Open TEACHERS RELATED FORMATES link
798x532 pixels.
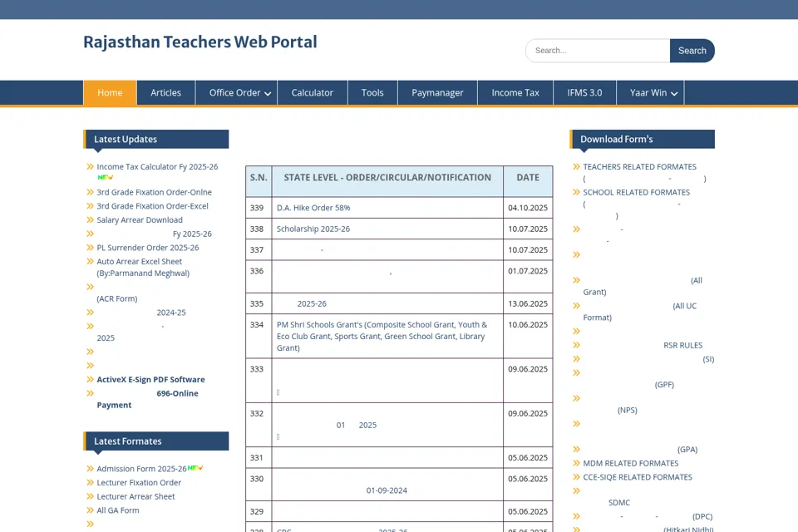click(x=640, y=166)
